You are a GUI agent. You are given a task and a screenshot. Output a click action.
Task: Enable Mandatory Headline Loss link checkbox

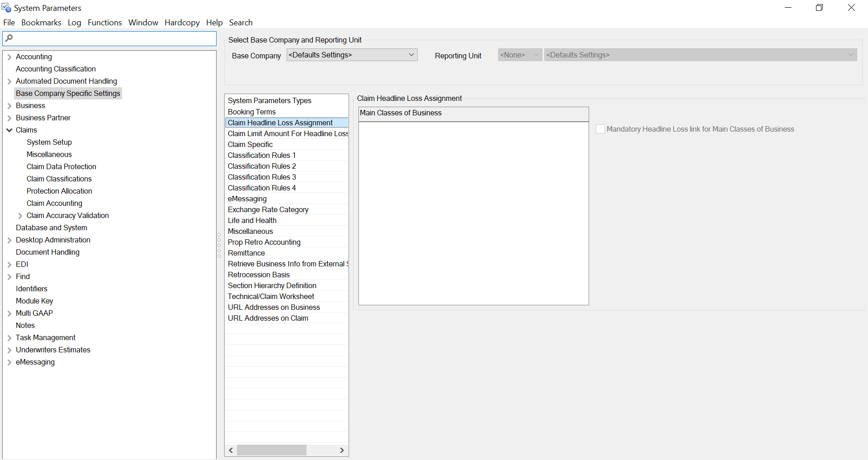pos(600,129)
